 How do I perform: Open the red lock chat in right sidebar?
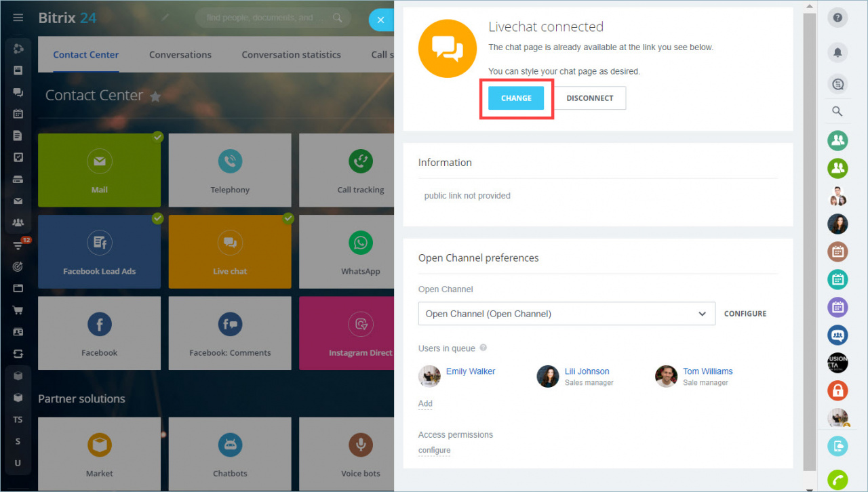point(837,390)
